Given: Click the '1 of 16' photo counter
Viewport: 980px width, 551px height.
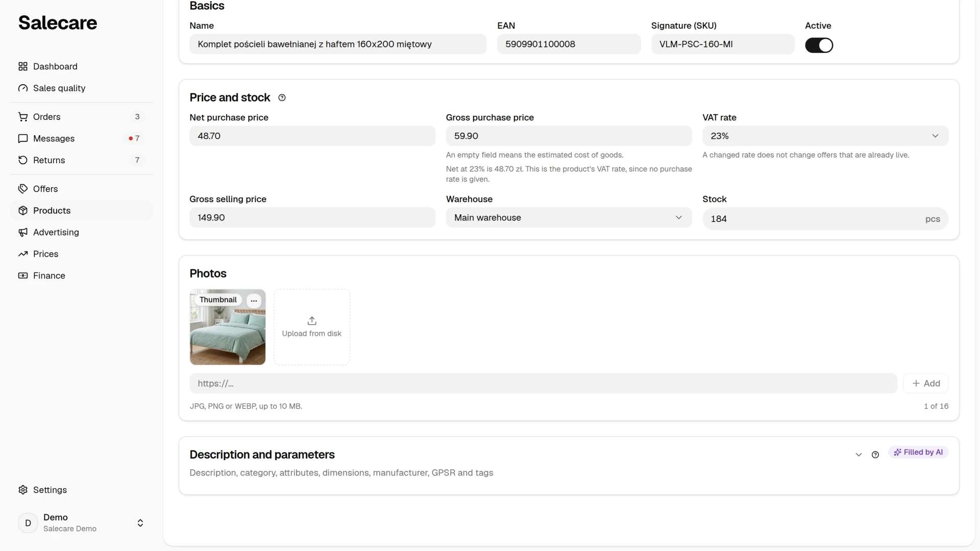Looking at the screenshot, I should click(x=936, y=407).
